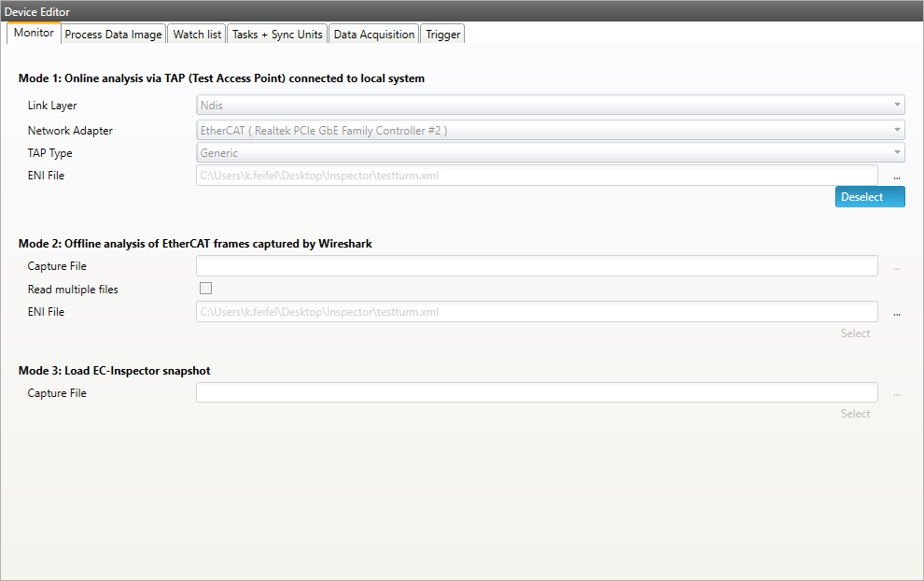Open the Tasks + Sync Units tab
The image size is (924, 581).
coord(277,35)
